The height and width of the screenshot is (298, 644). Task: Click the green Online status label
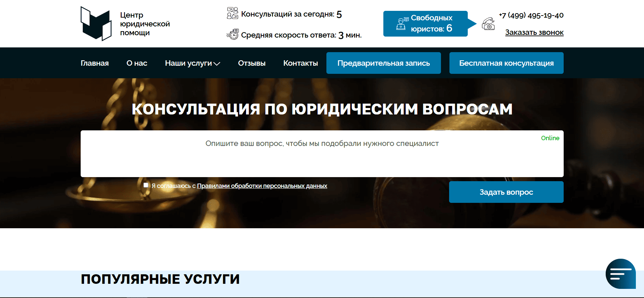550,138
